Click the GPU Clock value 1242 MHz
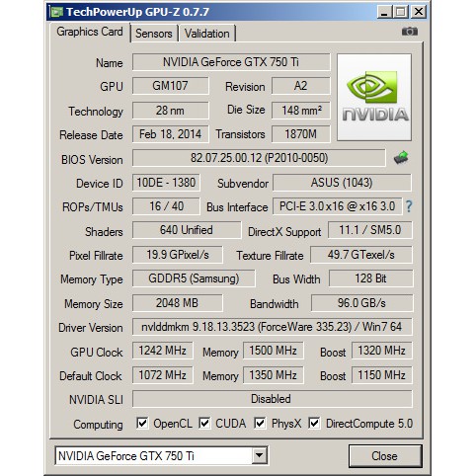476x476 pixels. point(163,351)
